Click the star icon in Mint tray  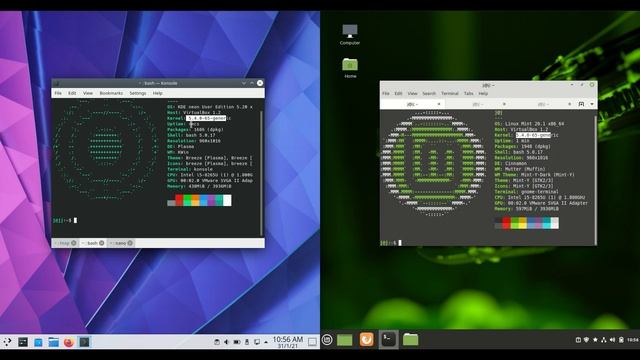595,340
